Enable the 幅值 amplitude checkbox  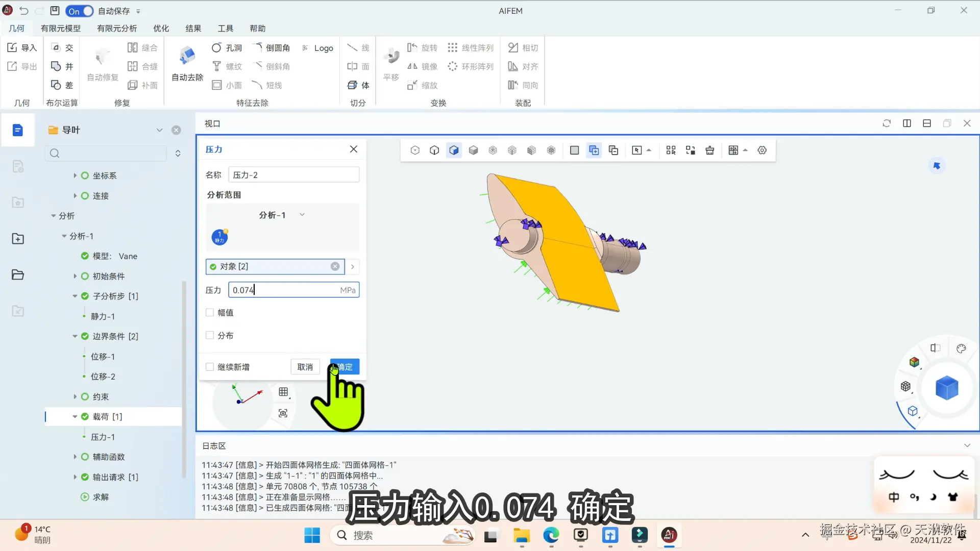tap(210, 313)
